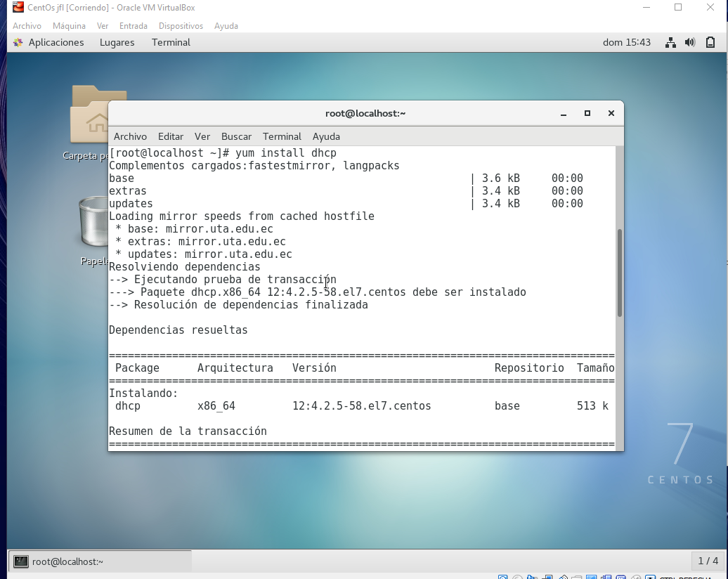Open the Buscar menu of the terminal

tap(236, 136)
